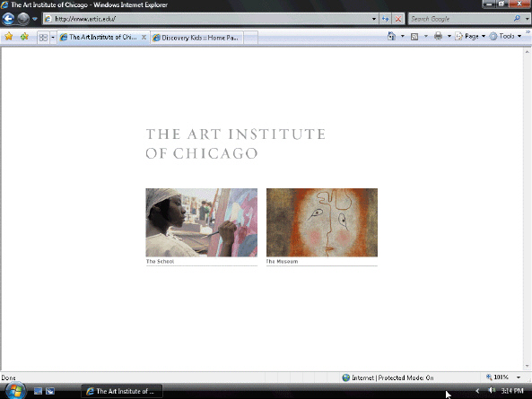Viewport: 532px width, 399px height.
Task: Restore down the Internet Explorer window
Action: click(501, 4)
